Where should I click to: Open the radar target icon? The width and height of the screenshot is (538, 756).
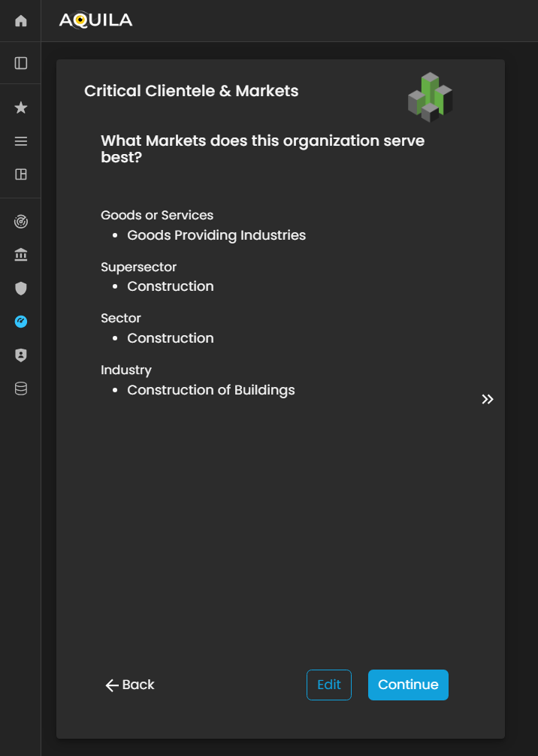tap(21, 222)
